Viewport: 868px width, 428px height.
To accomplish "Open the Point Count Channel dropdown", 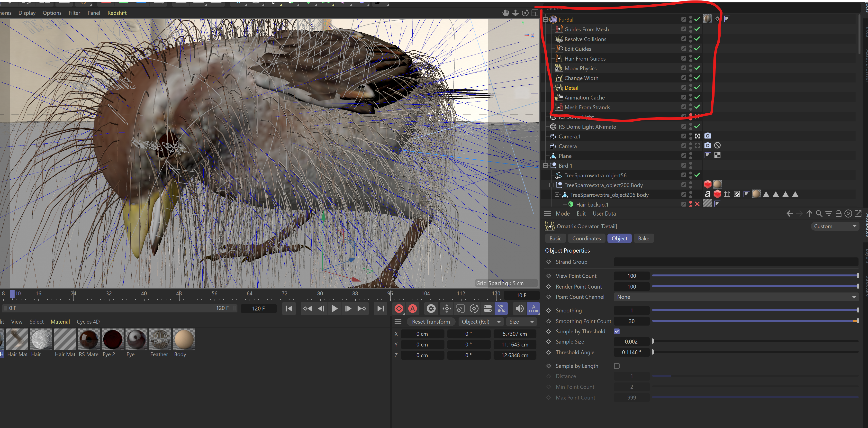I will (736, 297).
